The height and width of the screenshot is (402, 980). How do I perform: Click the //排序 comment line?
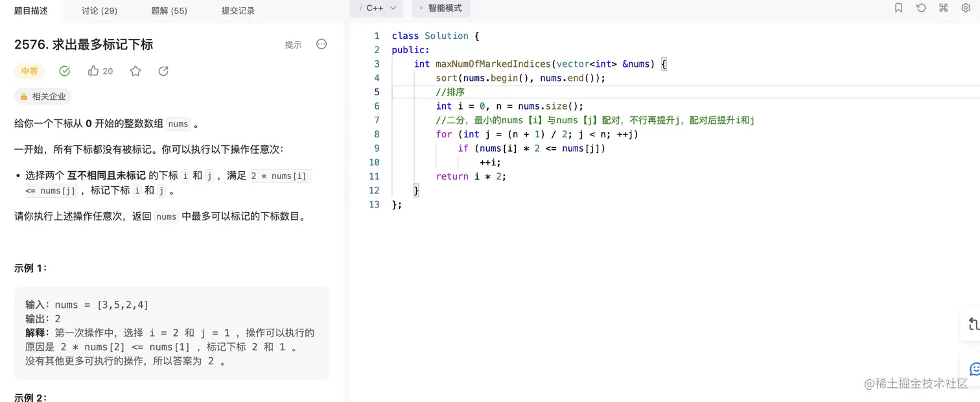click(450, 92)
